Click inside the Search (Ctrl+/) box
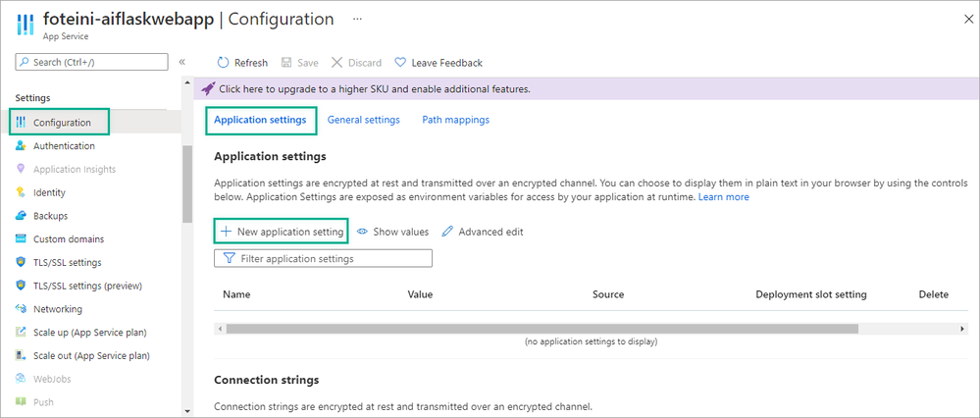This screenshot has height=418, width=980. coord(92,62)
